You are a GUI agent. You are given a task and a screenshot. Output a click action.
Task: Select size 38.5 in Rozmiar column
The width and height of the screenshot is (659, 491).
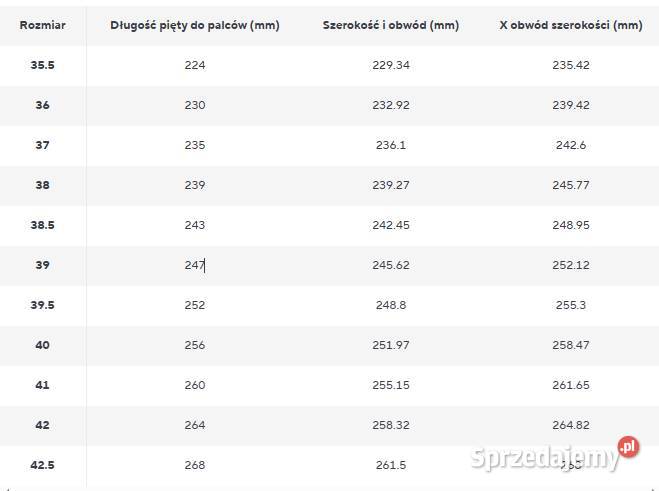pyautogui.click(x=42, y=225)
